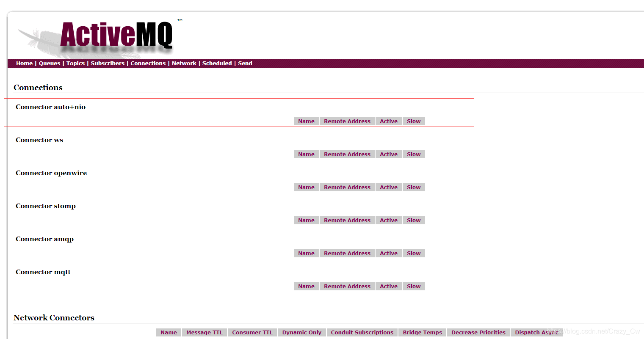Click Slow column under Connector auto+nio
Image resolution: width=644 pixels, height=339 pixels.
[414, 121]
